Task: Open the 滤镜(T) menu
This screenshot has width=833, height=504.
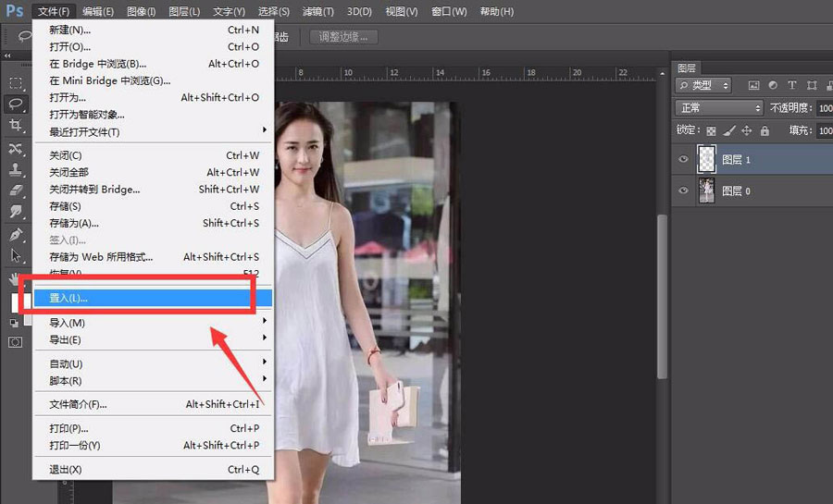Action: coord(317,11)
